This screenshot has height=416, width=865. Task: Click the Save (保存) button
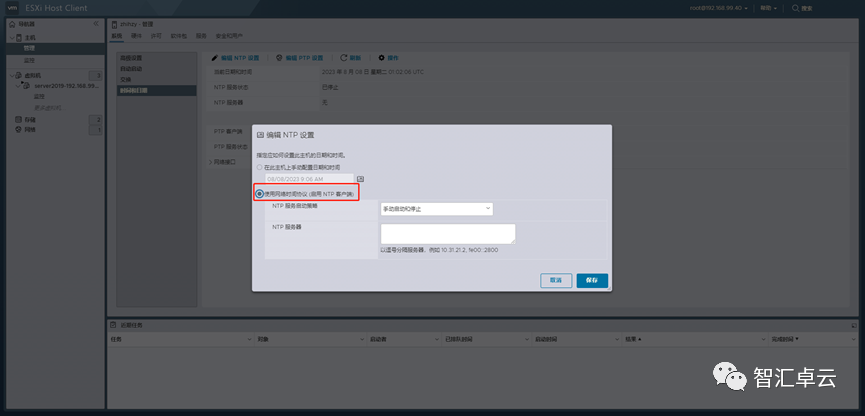592,280
